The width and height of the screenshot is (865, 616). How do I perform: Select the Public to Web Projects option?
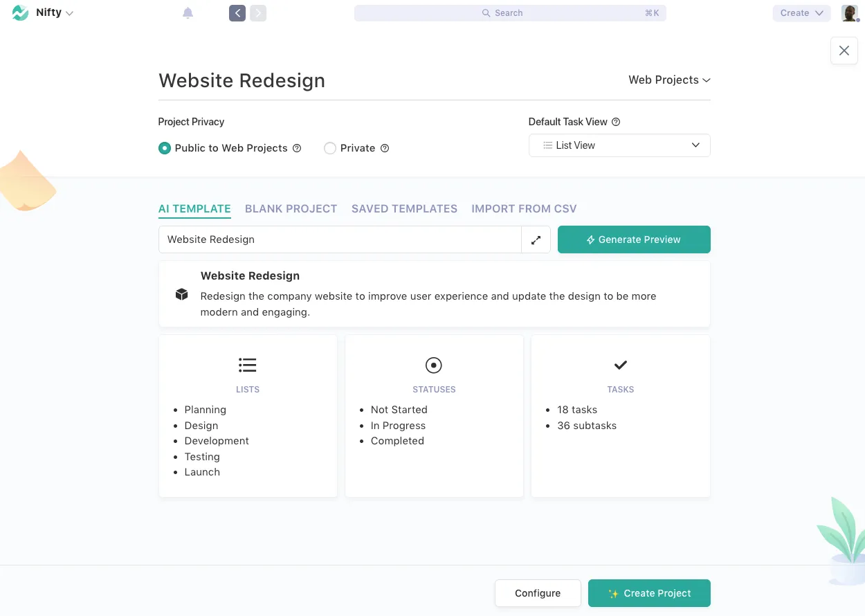click(x=165, y=148)
